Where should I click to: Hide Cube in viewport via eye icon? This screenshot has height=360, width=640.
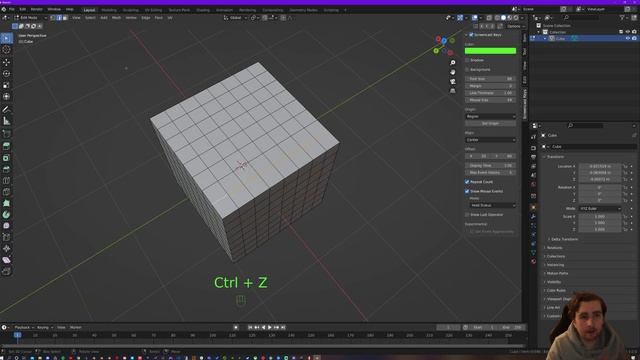point(628,38)
